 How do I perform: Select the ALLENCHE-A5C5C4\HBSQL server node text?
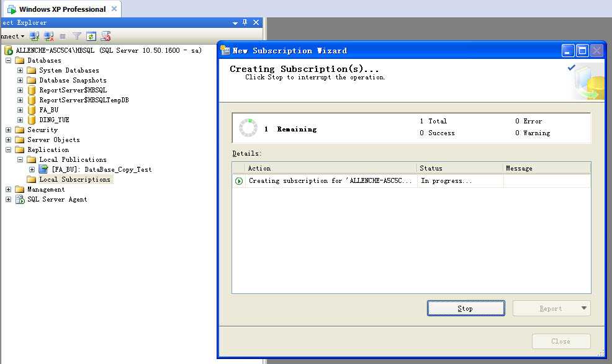(109, 50)
